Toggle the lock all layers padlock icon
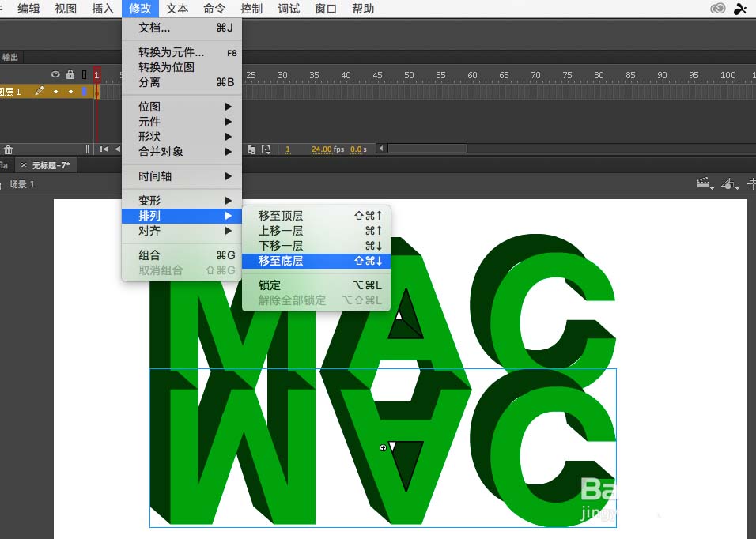The height and width of the screenshot is (539, 756). [x=70, y=74]
